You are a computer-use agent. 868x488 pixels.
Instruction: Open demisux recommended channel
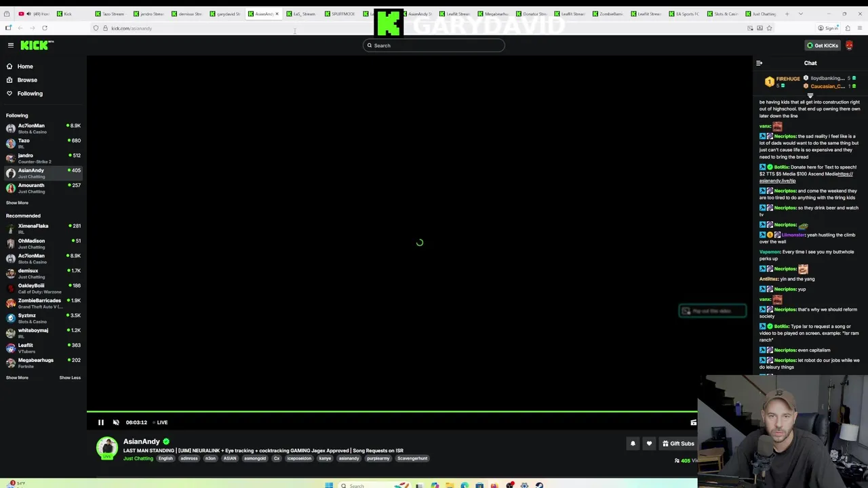coord(43,273)
